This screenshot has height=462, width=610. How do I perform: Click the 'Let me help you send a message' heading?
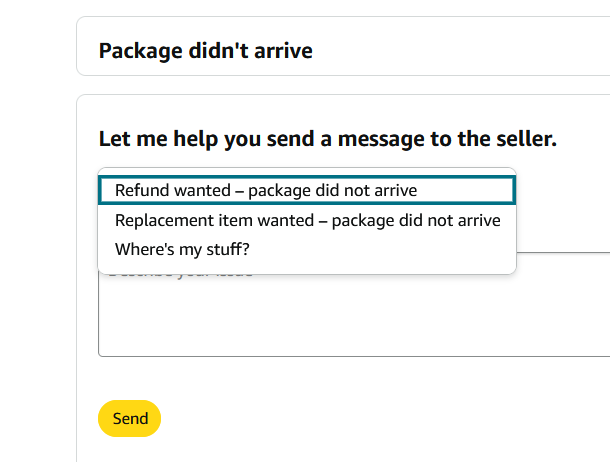point(327,139)
